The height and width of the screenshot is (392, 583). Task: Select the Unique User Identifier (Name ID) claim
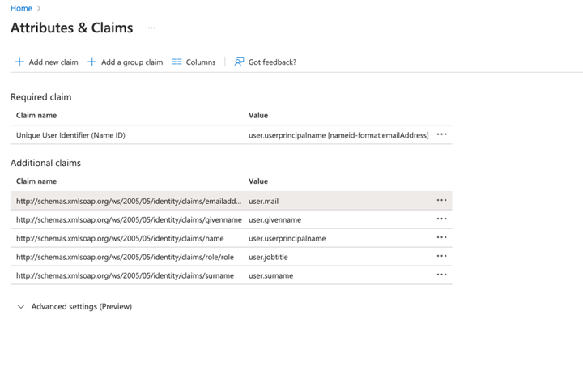70,135
